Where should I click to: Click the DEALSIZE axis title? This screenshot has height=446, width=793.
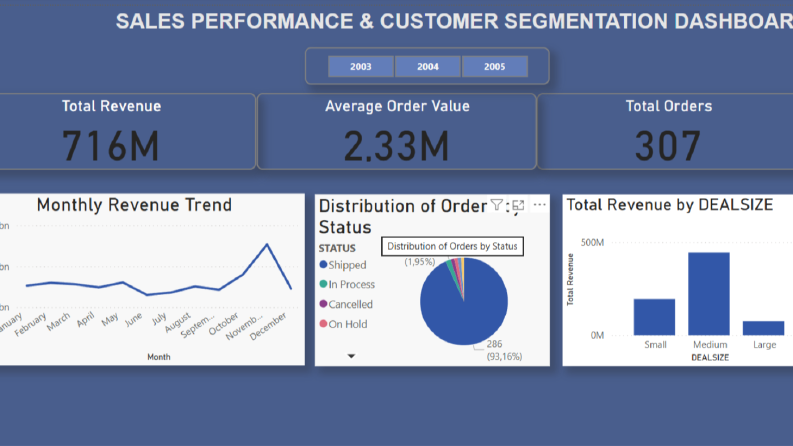tap(710, 358)
